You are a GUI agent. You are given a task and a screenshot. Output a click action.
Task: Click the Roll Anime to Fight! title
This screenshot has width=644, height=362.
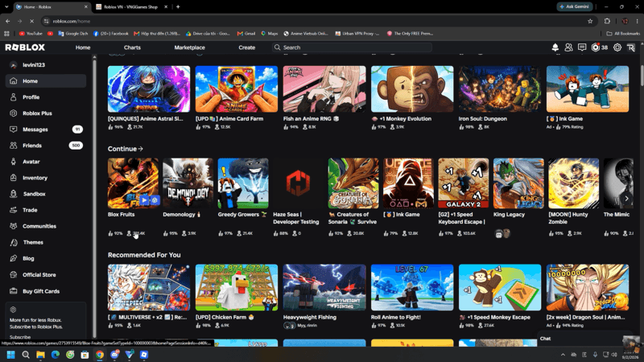395,317
